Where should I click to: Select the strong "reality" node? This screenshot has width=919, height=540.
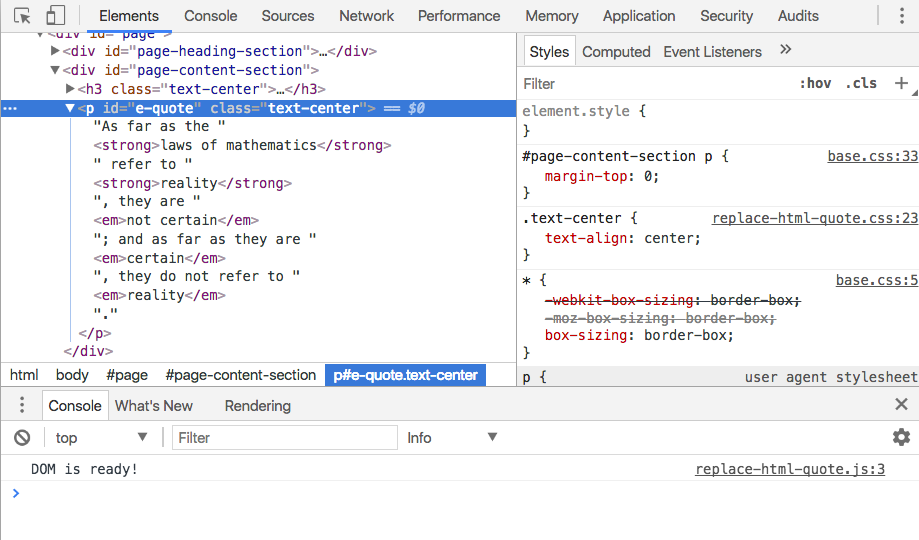tap(192, 183)
